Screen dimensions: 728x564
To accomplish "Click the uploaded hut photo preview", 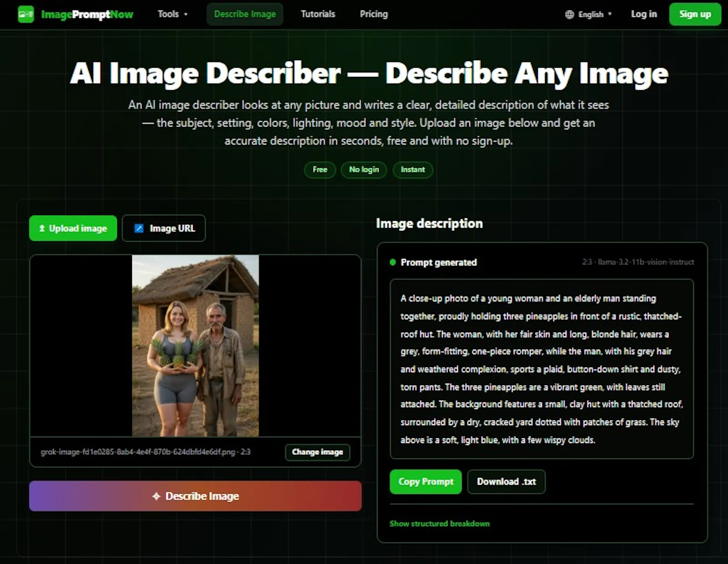I will tap(195, 346).
